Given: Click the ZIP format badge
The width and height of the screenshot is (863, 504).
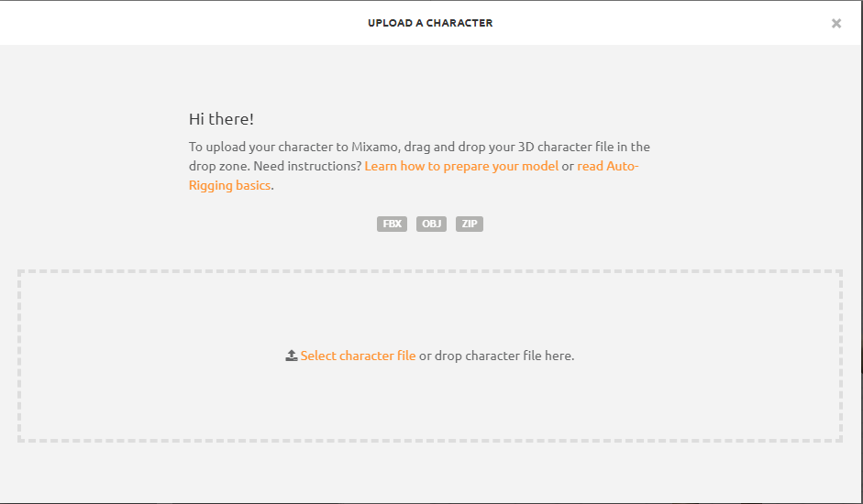Looking at the screenshot, I should 470,224.
